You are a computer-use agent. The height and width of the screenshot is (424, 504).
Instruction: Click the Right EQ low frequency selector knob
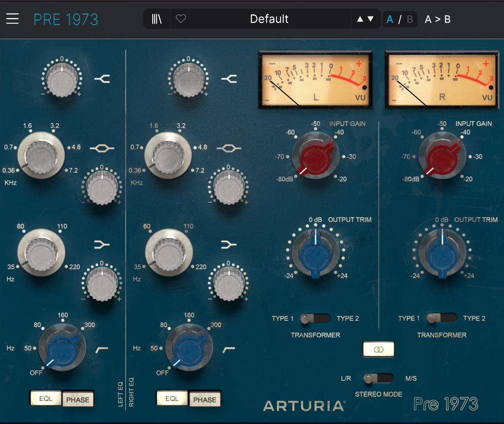click(168, 253)
